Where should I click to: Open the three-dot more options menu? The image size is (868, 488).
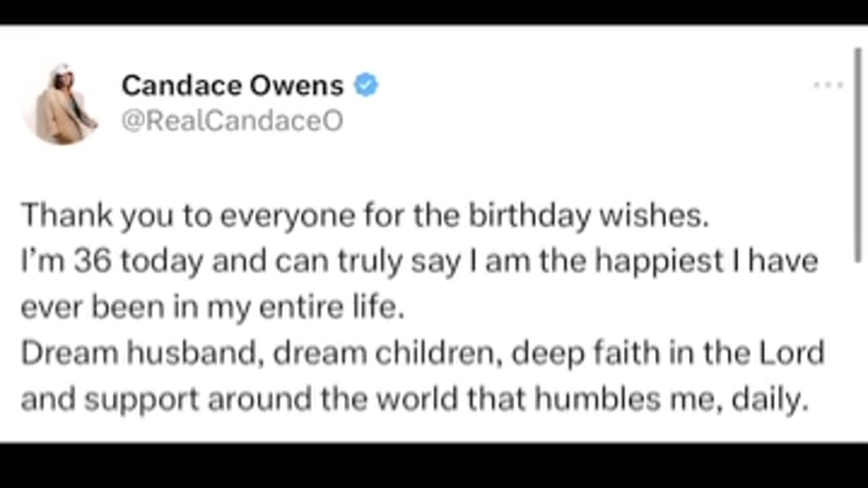(828, 86)
